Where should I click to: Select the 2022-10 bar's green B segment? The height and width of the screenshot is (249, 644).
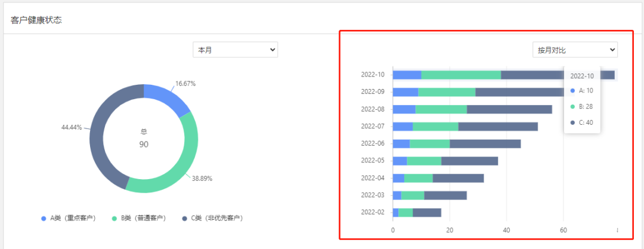point(461,75)
